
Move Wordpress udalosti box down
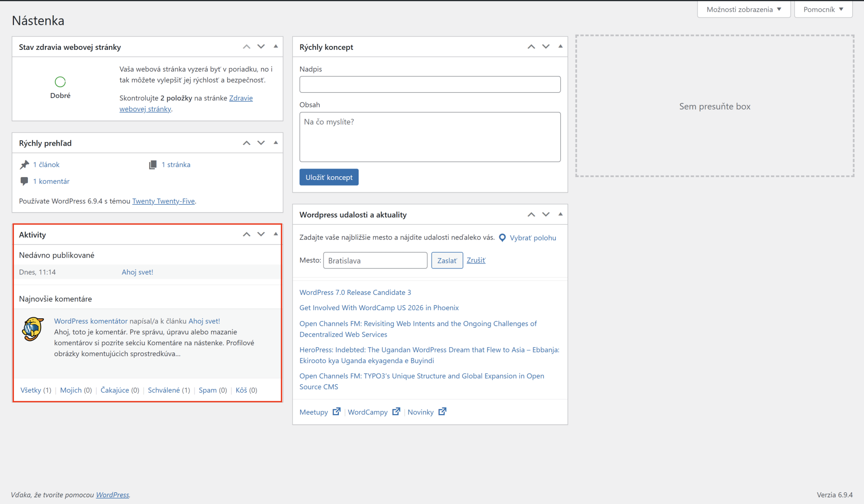546,214
